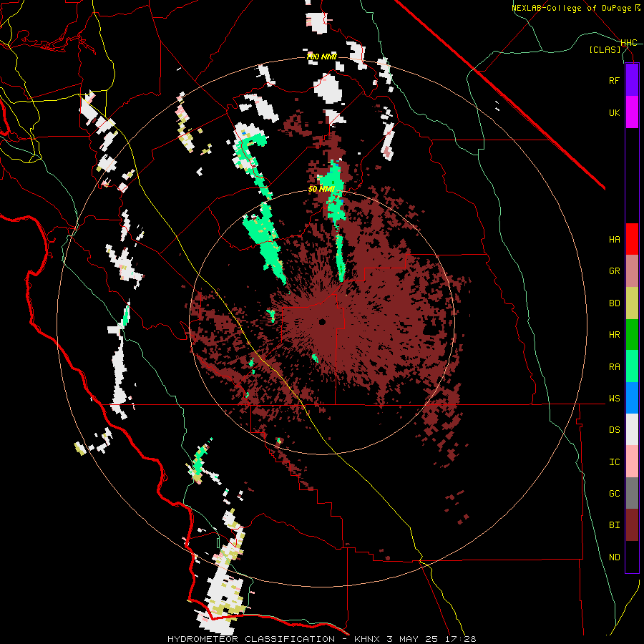Click the HR legend label
644x644 pixels.
tap(614, 335)
